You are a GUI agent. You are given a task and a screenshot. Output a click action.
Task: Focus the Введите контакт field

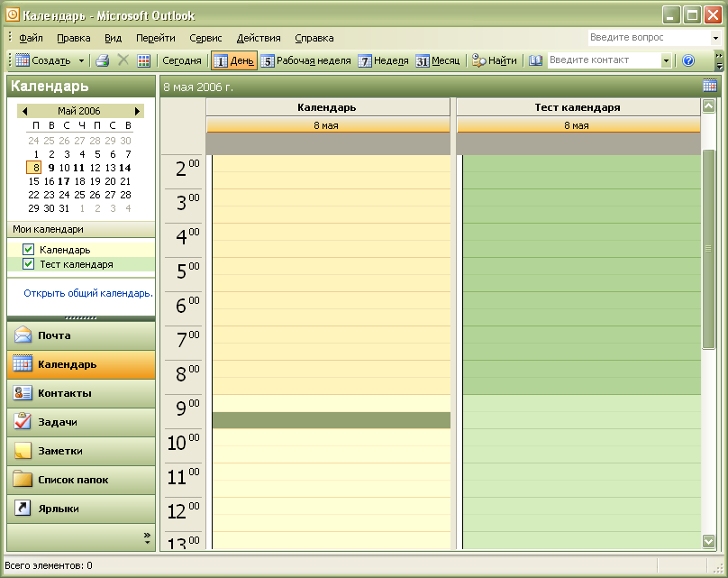(x=604, y=60)
